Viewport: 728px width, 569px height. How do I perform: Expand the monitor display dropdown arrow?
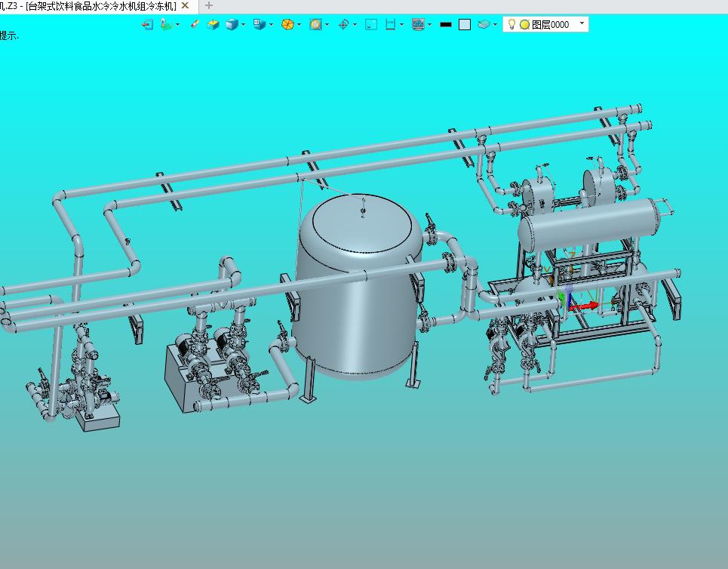pos(430,25)
